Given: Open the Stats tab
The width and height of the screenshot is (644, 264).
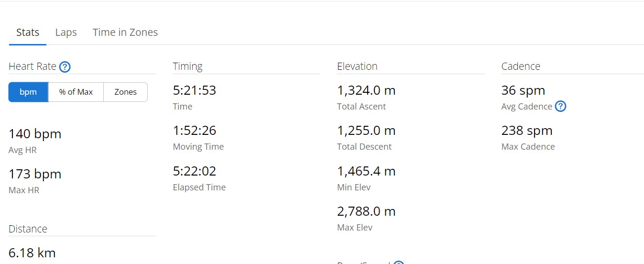Looking at the screenshot, I should click(28, 33).
